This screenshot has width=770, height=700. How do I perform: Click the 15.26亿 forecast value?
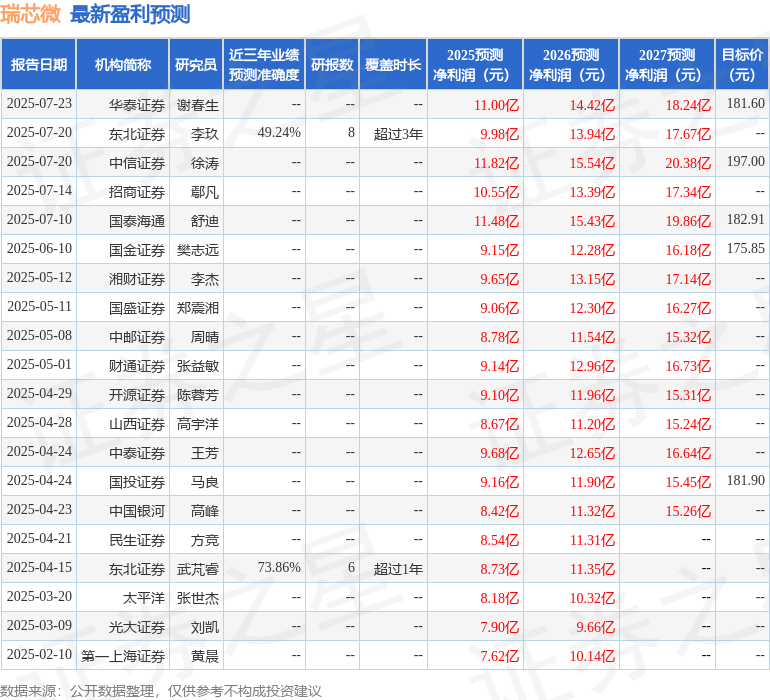coord(688,511)
